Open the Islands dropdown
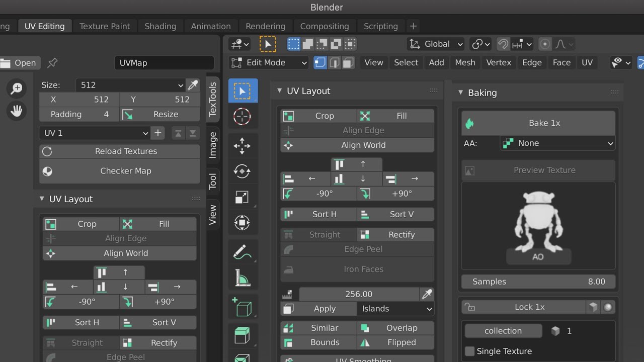 pyautogui.click(x=395, y=309)
